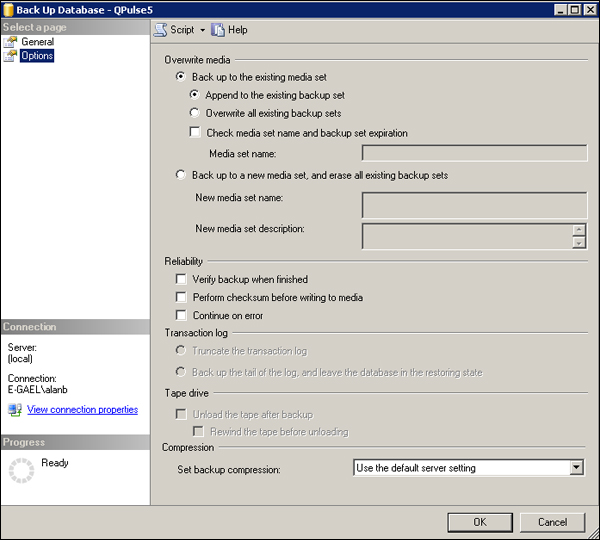
Task: Choose Overwrite all existing backup sets
Action: pyautogui.click(x=194, y=113)
